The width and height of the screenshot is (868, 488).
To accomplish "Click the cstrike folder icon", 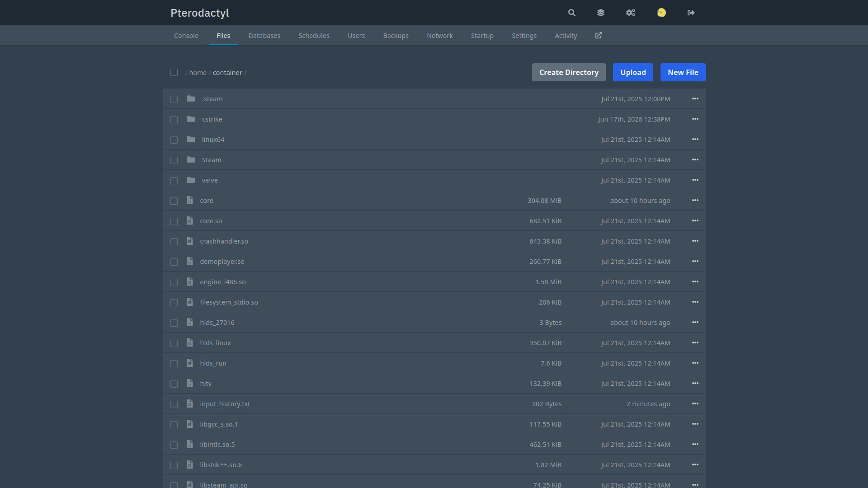I will (191, 119).
